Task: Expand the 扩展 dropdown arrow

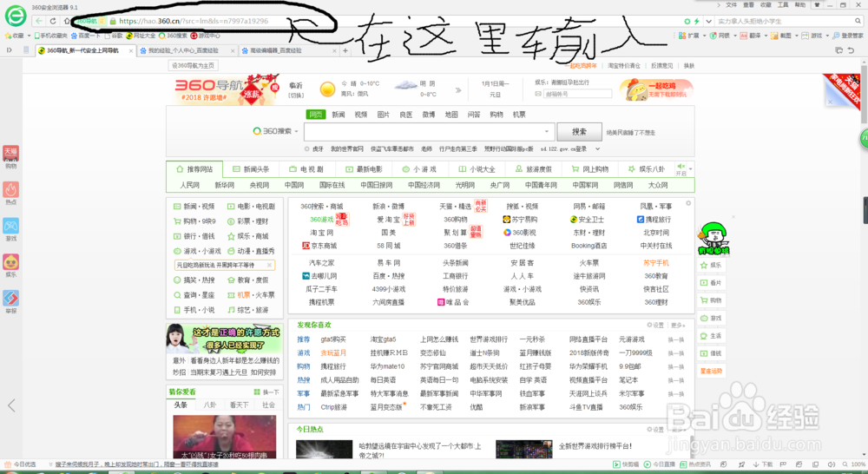Action: pos(704,36)
